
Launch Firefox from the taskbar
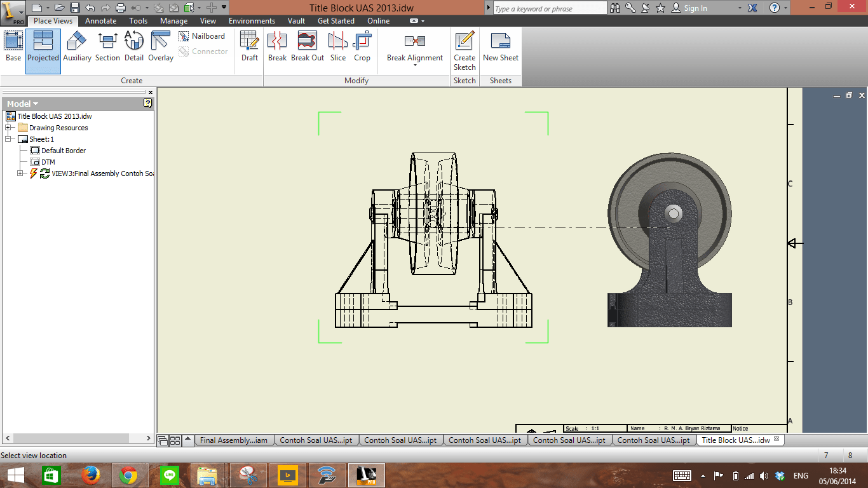90,475
